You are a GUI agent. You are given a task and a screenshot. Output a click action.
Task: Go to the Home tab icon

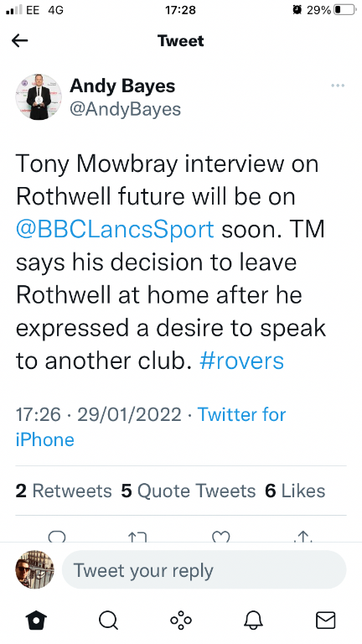[37, 620]
